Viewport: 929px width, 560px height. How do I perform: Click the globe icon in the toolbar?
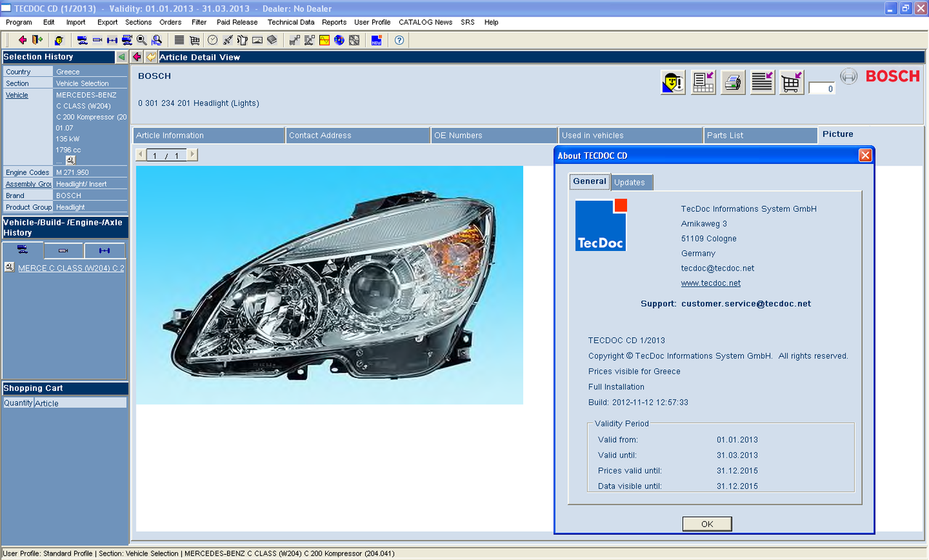click(x=339, y=40)
